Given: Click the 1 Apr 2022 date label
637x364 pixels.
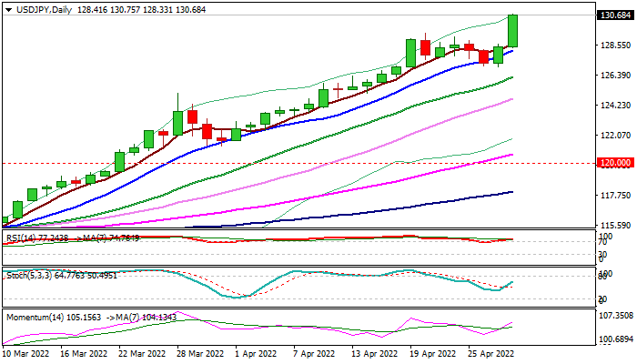Looking at the screenshot, I should tap(251, 353).
